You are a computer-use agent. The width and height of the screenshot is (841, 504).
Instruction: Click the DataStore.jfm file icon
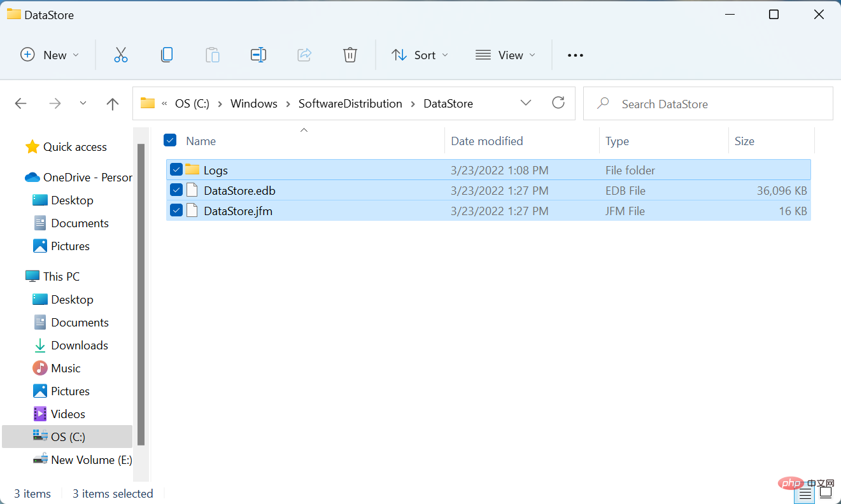(x=192, y=211)
